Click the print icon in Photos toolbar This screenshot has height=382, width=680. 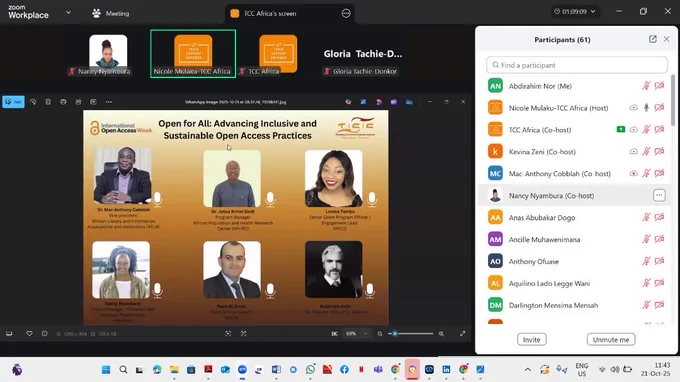tap(63, 102)
